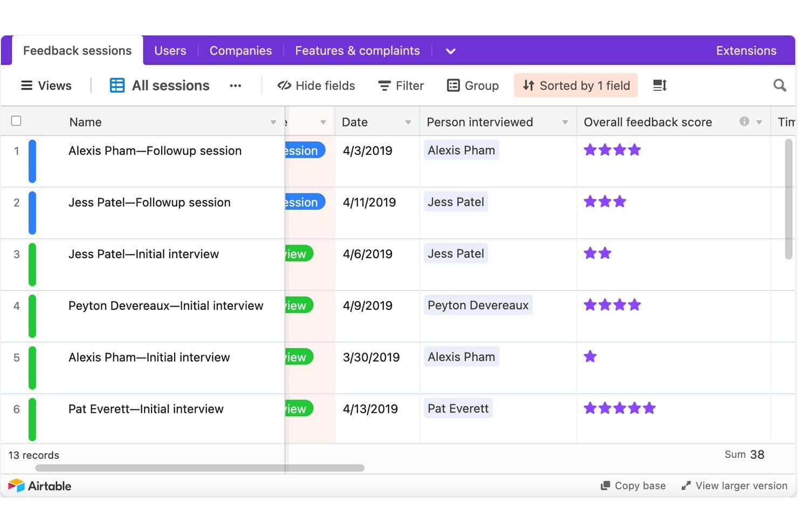Click the View larger version link
Screen dimensions: 798x532
tap(734, 486)
